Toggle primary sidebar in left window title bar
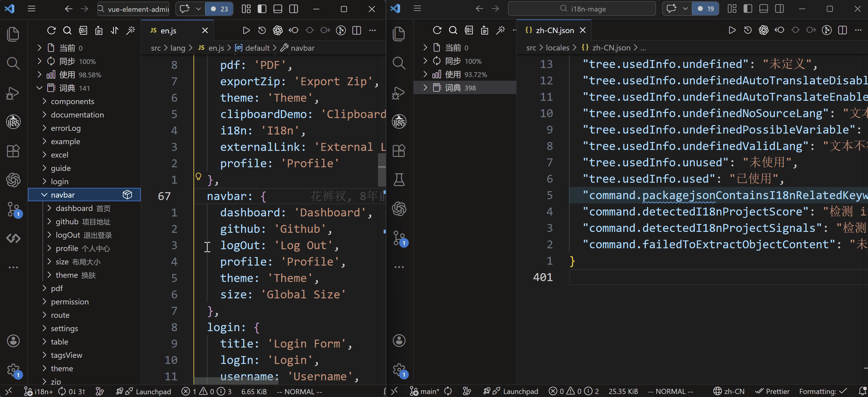This screenshot has height=397, width=868. pyautogui.click(x=262, y=9)
